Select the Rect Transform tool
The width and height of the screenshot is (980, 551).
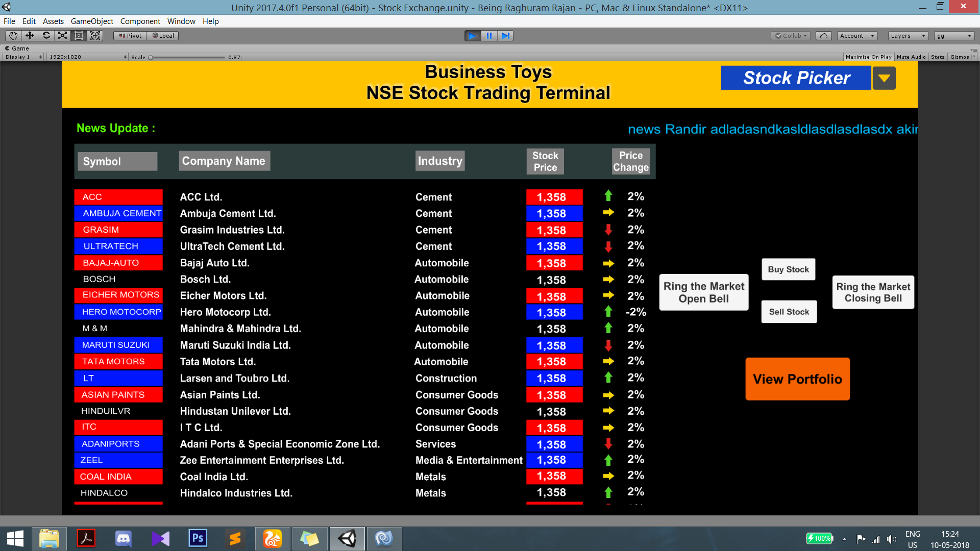click(x=79, y=36)
